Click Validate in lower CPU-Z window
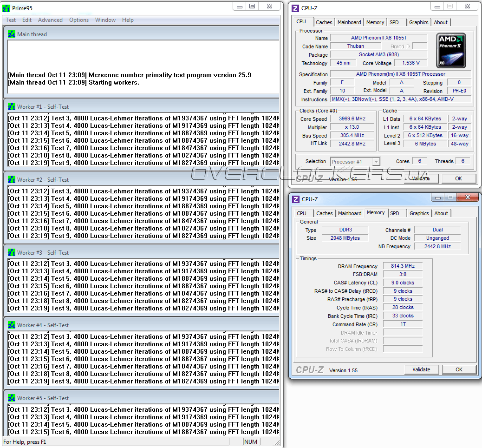Screen dimensions: 482x448 click(421, 369)
